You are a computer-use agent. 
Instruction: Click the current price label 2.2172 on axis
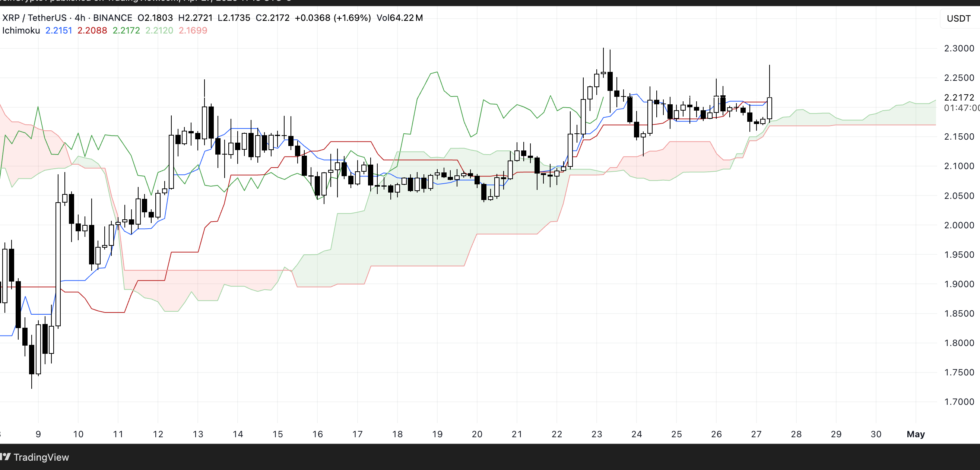point(959,97)
